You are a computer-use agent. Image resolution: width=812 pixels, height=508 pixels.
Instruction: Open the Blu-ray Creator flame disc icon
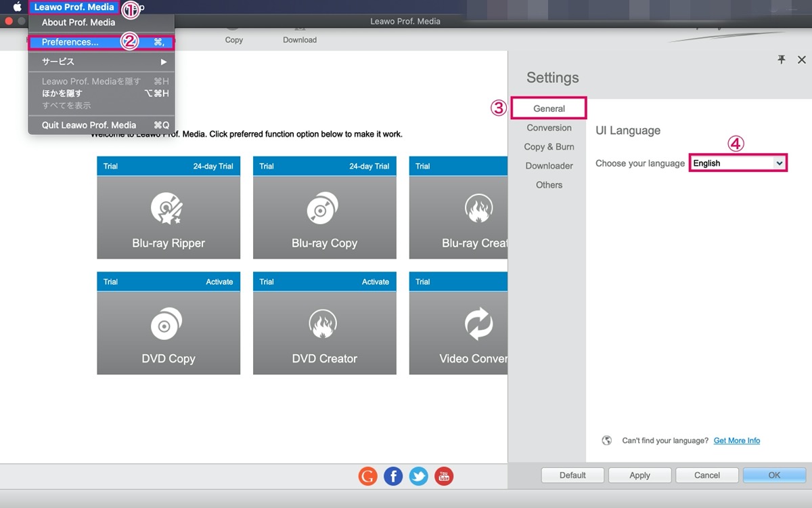tap(478, 209)
